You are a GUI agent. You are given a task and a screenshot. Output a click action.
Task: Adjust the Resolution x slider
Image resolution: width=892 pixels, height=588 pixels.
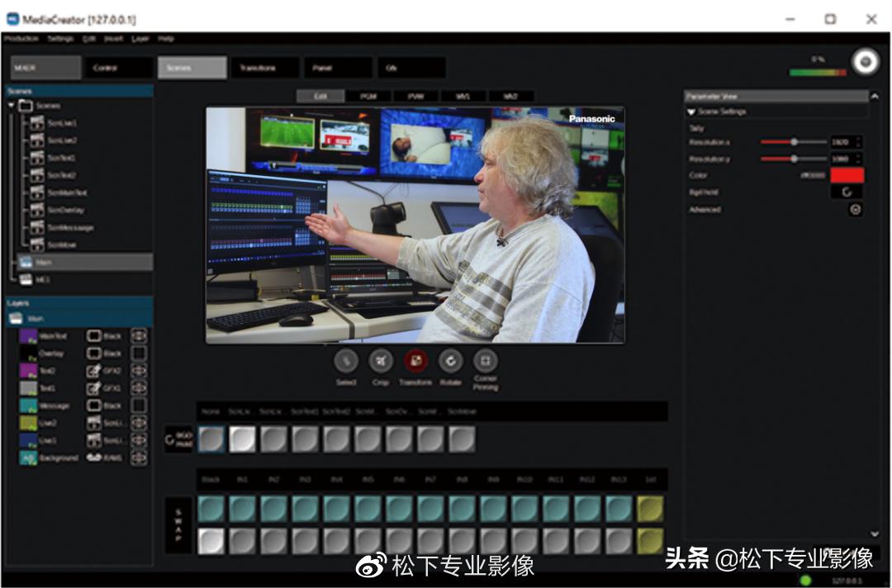(x=793, y=141)
